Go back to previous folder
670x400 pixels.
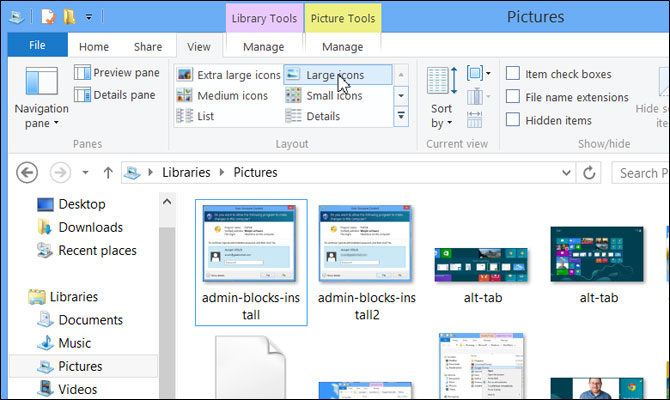tap(27, 173)
